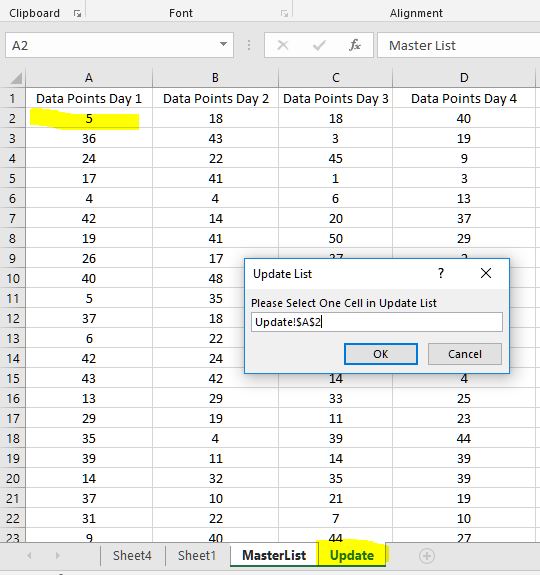Click cell 'Data Points Day 2'
Image resolution: width=540 pixels, height=575 pixels.
pyautogui.click(x=216, y=98)
